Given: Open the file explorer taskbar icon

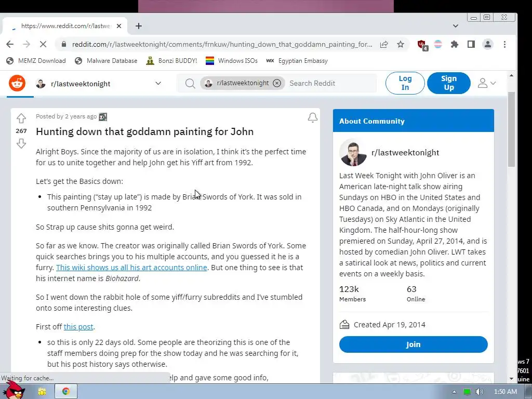Looking at the screenshot, I should [x=42, y=392].
